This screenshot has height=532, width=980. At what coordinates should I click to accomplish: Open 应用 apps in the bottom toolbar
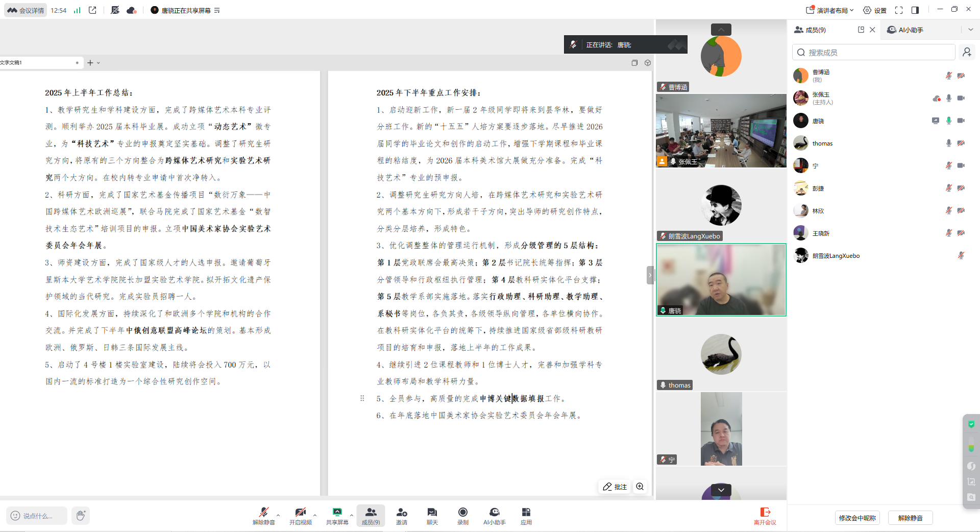click(526, 515)
